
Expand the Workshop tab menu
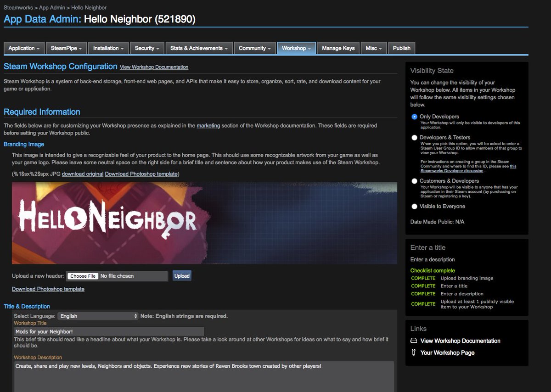[x=297, y=48]
